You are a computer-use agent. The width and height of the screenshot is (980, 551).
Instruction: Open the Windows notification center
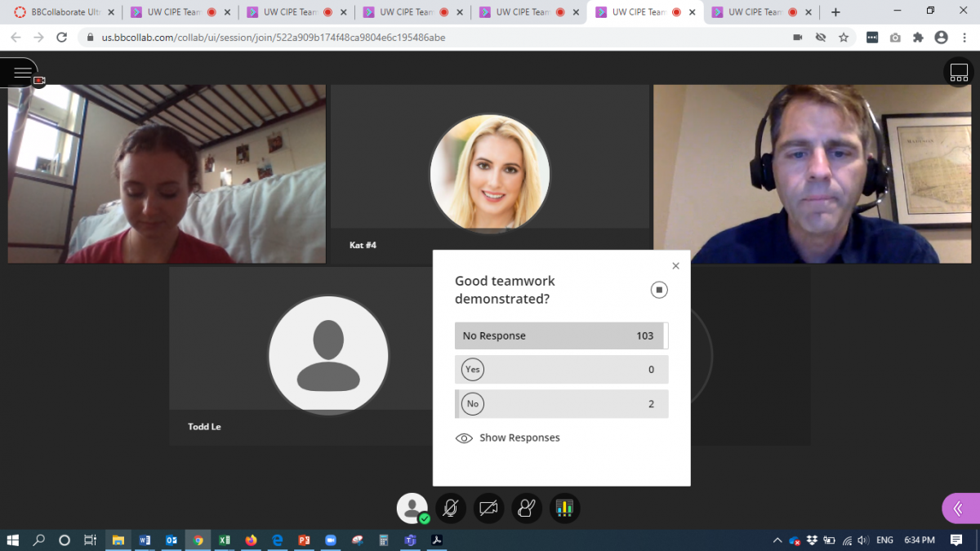coord(956,540)
